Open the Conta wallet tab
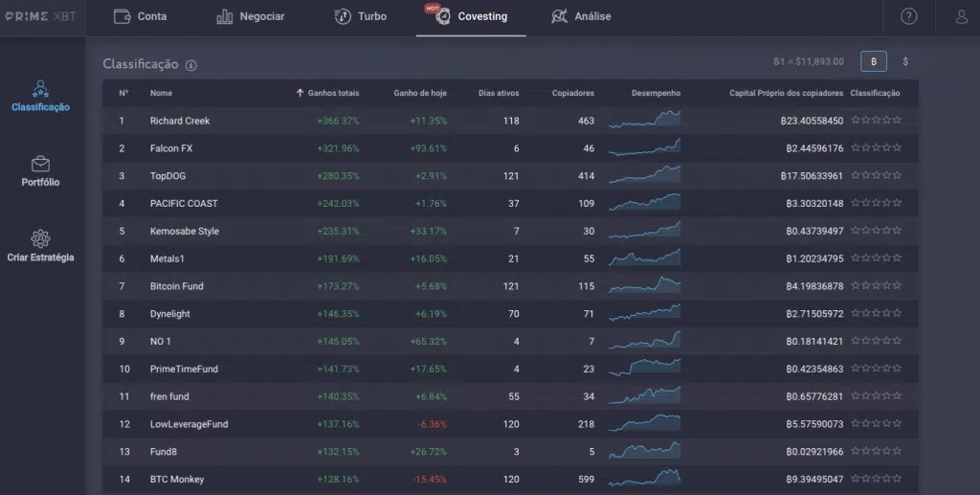The height and width of the screenshot is (495, 980). pyautogui.click(x=140, y=16)
